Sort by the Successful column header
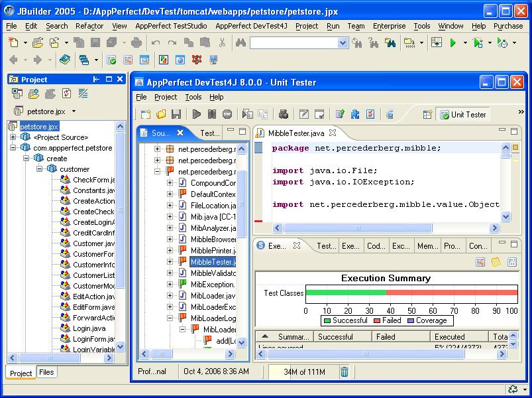 pyautogui.click(x=343, y=336)
